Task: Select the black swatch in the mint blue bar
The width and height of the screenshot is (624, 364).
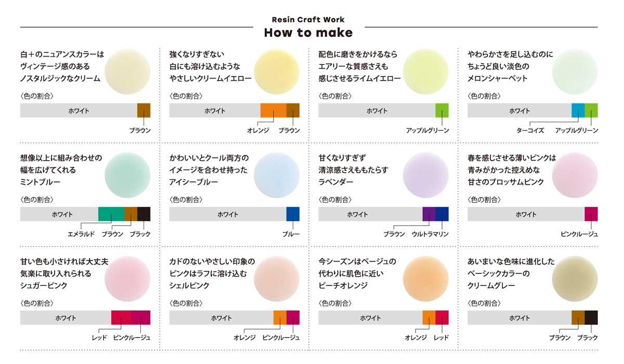Action: pyautogui.click(x=144, y=214)
